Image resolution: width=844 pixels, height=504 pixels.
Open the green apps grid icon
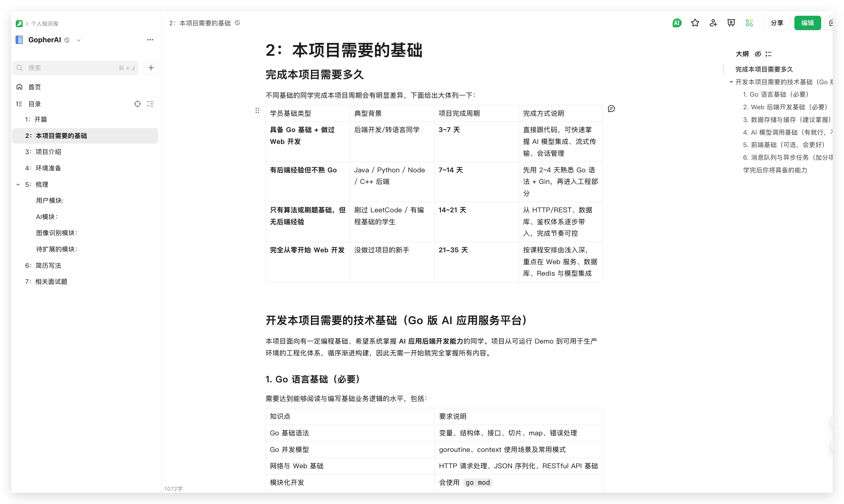[x=749, y=23]
